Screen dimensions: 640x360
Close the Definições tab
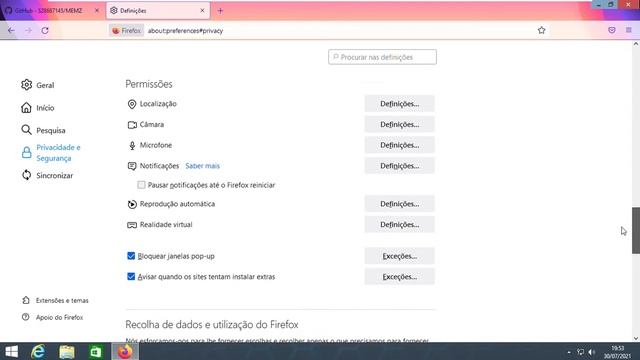[202, 11]
